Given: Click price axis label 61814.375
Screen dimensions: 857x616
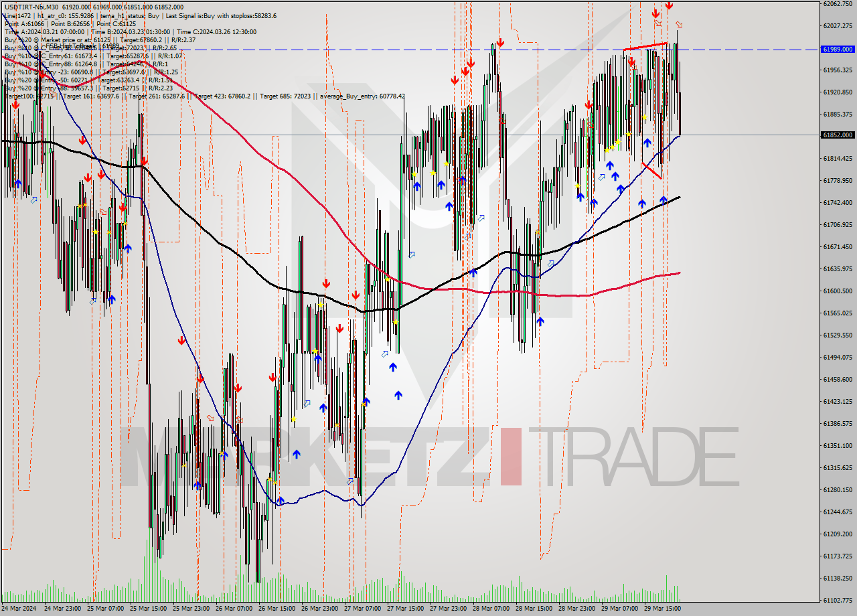Looking at the screenshot, I should pyautogui.click(x=838, y=158).
